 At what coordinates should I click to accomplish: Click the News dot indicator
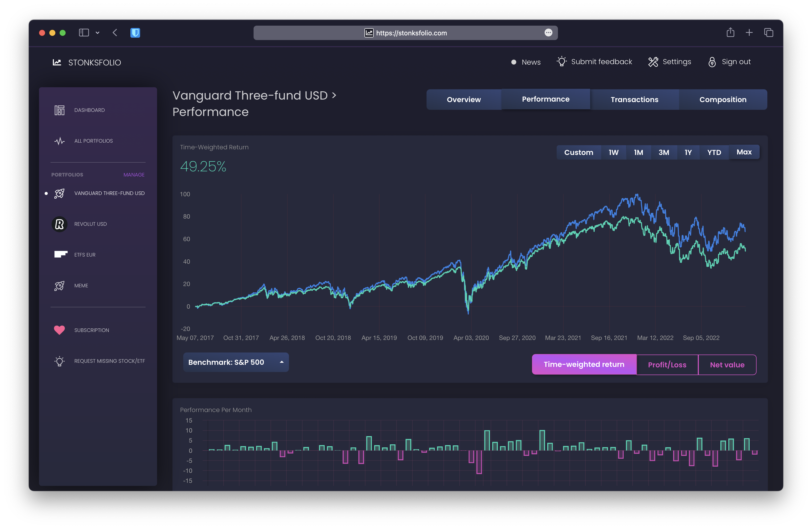[x=514, y=62]
